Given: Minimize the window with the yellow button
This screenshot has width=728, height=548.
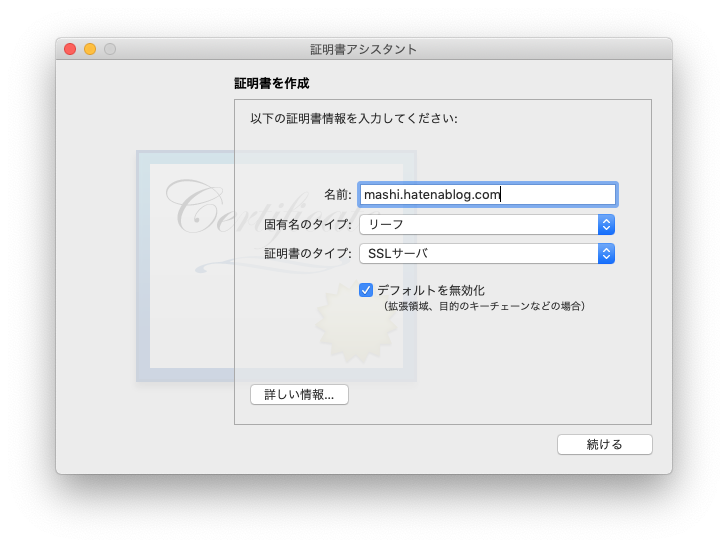Looking at the screenshot, I should pyautogui.click(x=90, y=49).
